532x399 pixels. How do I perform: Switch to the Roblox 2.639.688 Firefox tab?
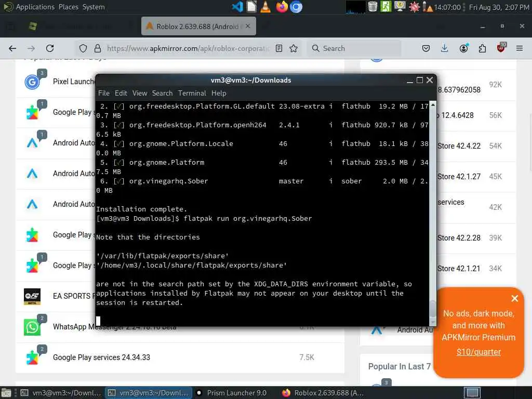point(198,26)
